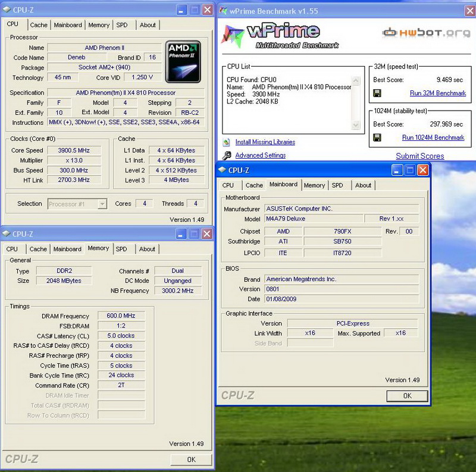Click the wPrime colorful logo graphic
This screenshot has height=472, width=476.
tap(233, 36)
